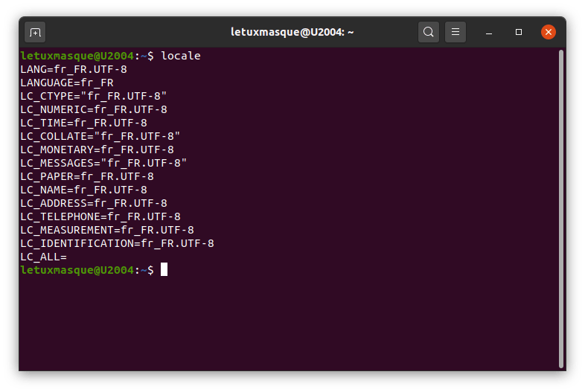Click the LANG=fr_FR.UTF-8 output line

click(74, 69)
